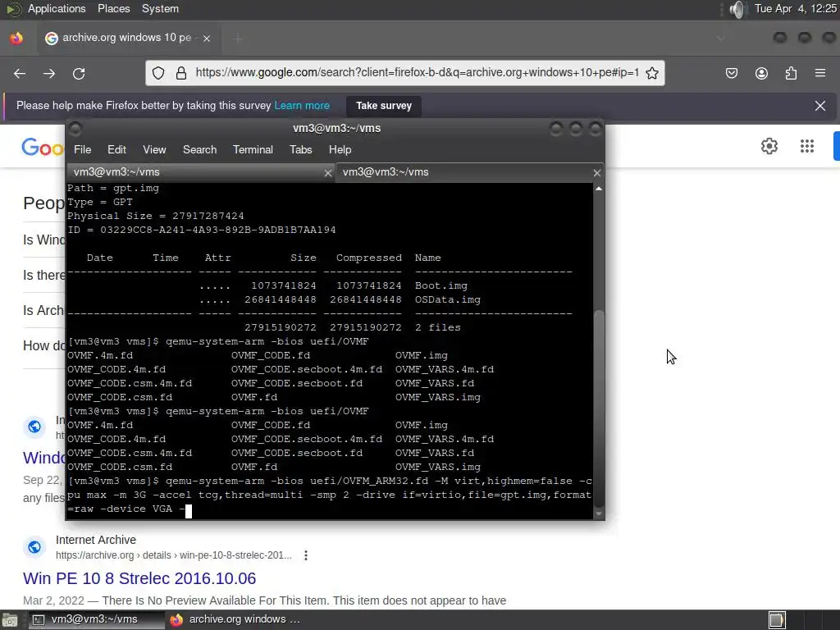Open the Firefox extensions puzzle icon
This screenshot has width=840, height=630.
point(791,73)
